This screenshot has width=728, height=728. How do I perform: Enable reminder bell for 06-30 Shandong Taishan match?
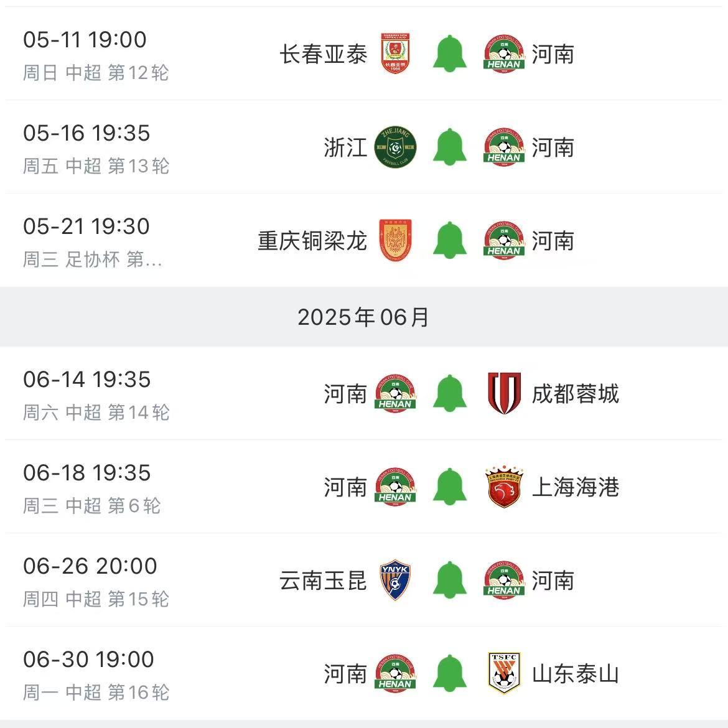449,674
